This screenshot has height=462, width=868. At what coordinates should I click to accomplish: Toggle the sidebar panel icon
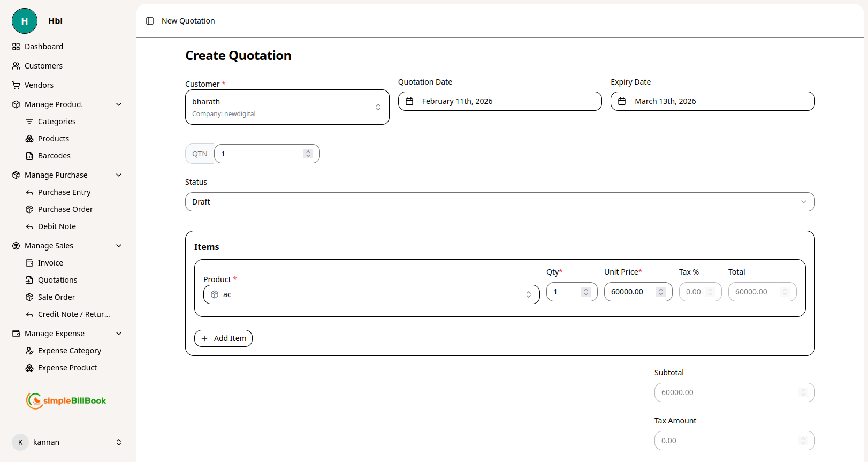[150, 21]
